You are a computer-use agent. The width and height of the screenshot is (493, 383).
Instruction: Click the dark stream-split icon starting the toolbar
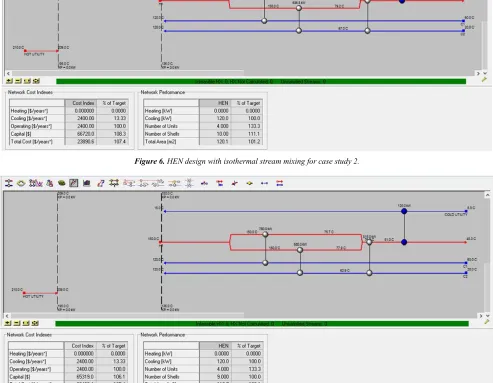[9, 183]
